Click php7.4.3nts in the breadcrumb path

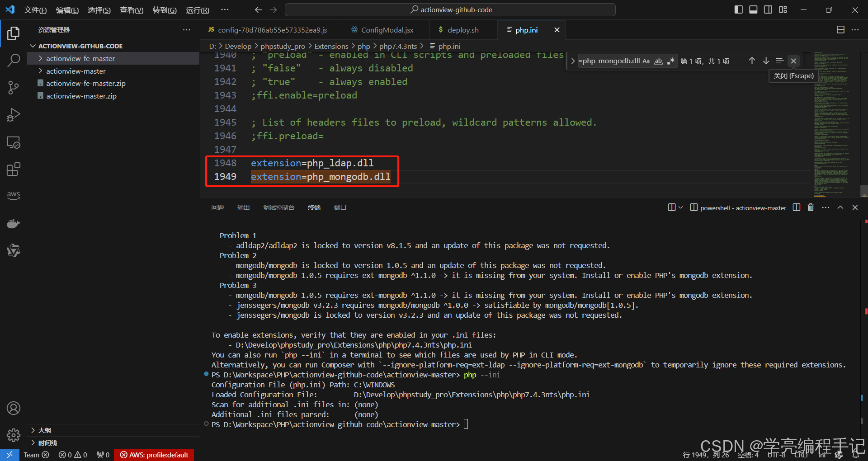coord(397,46)
